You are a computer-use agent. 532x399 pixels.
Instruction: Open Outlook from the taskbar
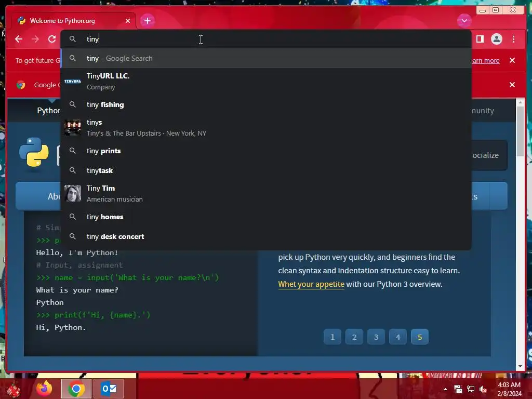coord(109,389)
